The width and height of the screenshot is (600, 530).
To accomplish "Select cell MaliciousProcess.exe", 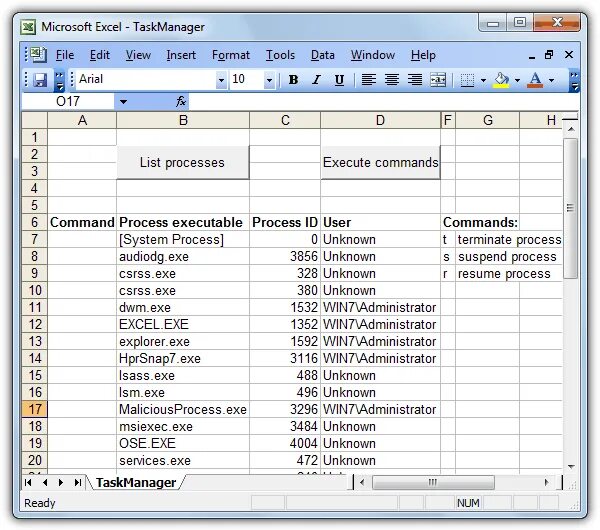I will coord(183,409).
